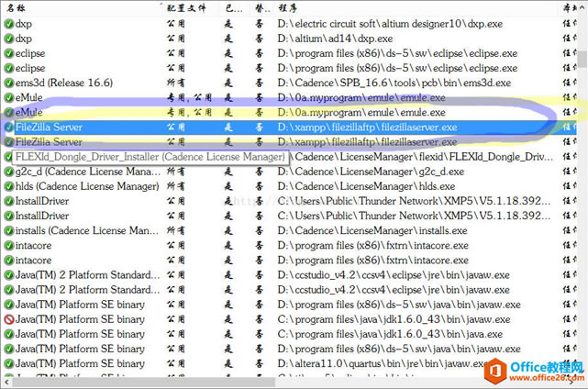Click the horizontal scrollbar thumb
The image size is (588, 389).
[x=144, y=383]
